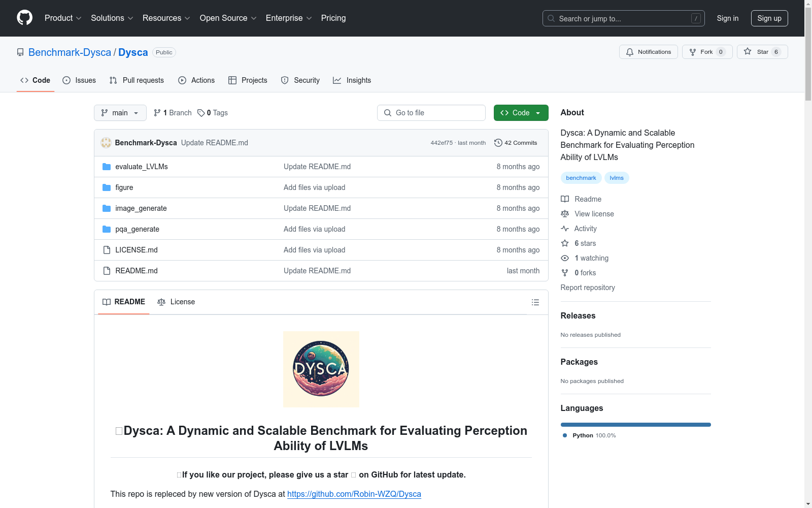Go to the GitHub homepage logo
This screenshot has width=812, height=508.
point(24,18)
